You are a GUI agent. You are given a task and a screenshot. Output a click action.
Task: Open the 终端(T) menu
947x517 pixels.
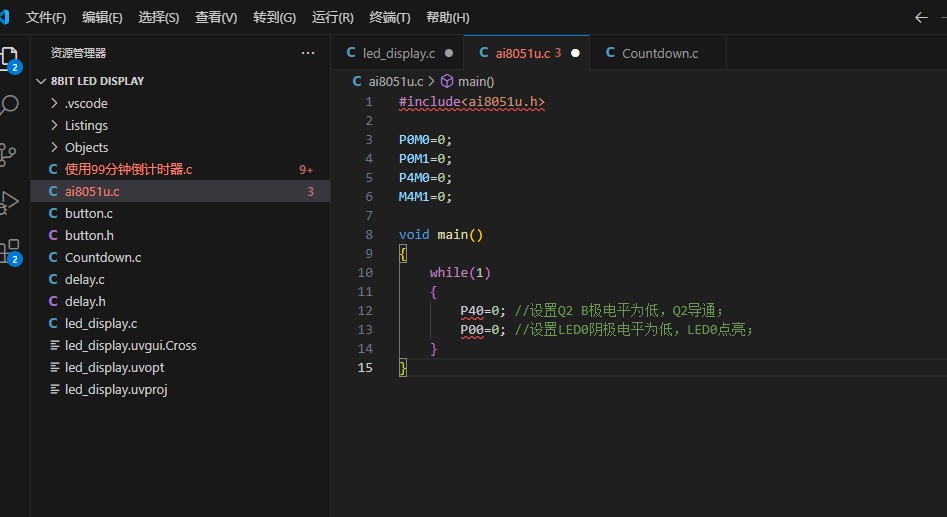(390, 18)
